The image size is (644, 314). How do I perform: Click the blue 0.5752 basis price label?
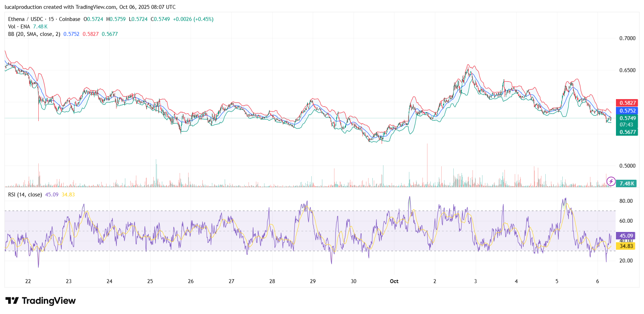(x=627, y=111)
